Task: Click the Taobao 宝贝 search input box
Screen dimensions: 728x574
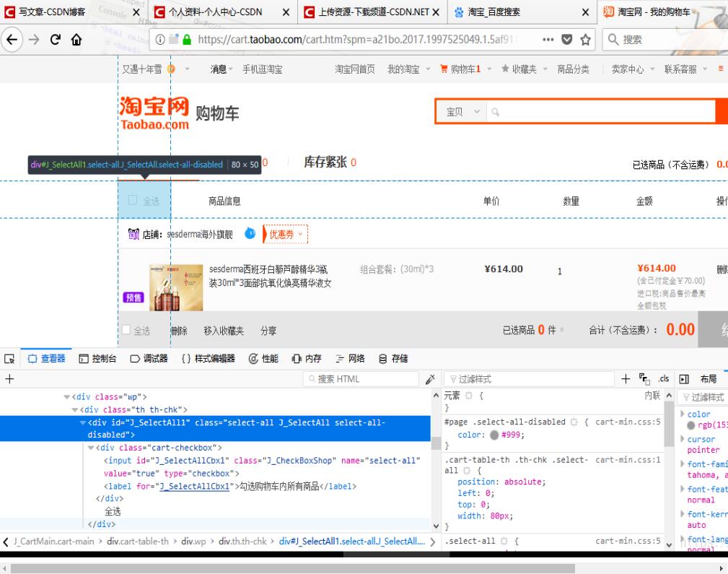Action: click(x=600, y=111)
